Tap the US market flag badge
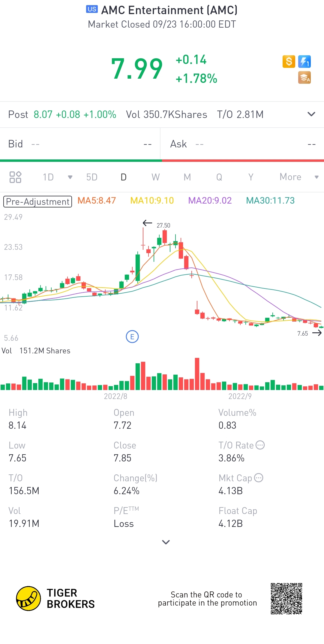Screen dimensions: 324x644 (x=92, y=9)
